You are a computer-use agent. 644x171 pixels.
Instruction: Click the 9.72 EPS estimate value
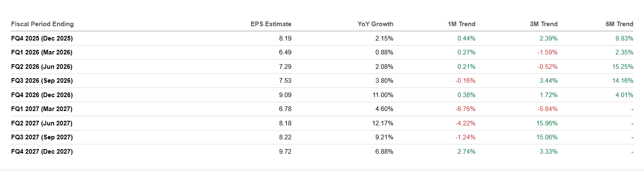coord(285,151)
